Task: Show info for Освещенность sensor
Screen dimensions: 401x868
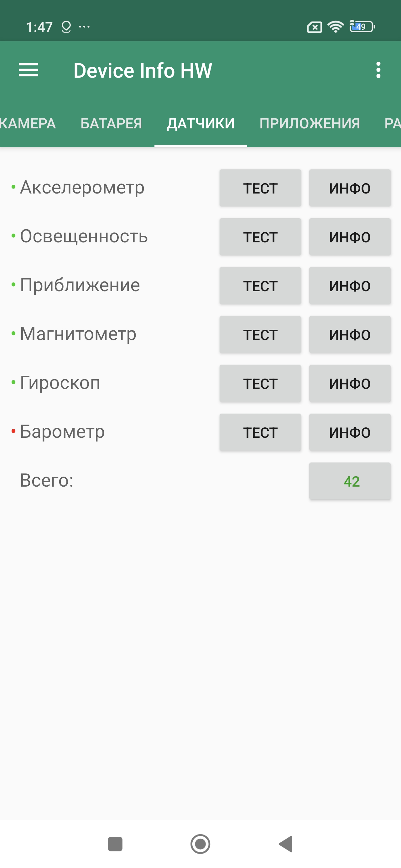Action: [x=350, y=237]
